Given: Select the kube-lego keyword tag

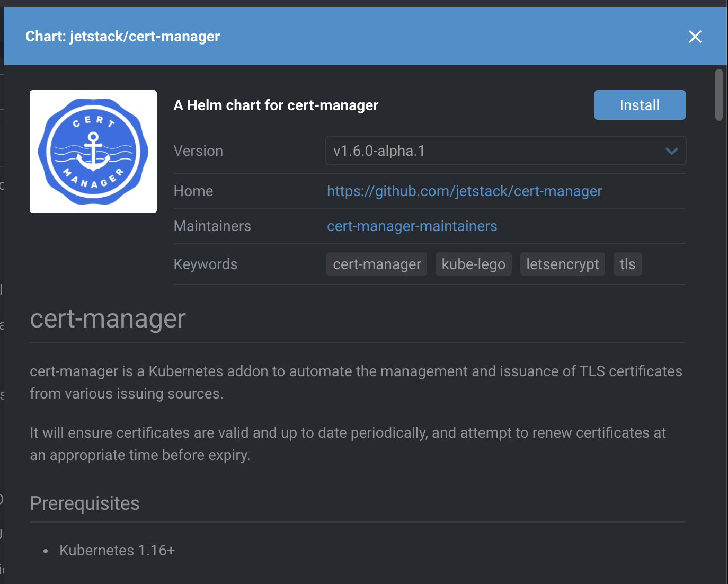Looking at the screenshot, I should pyautogui.click(x=473, y=263).
